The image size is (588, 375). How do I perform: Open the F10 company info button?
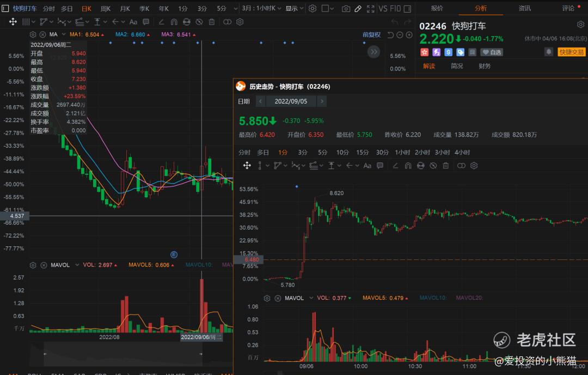[x=395, y=8]
